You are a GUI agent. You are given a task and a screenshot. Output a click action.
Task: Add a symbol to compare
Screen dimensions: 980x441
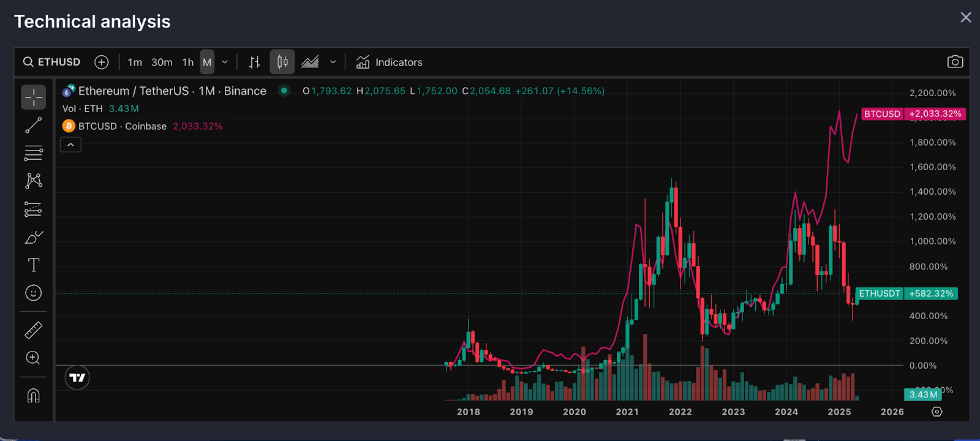pos(102,62)
